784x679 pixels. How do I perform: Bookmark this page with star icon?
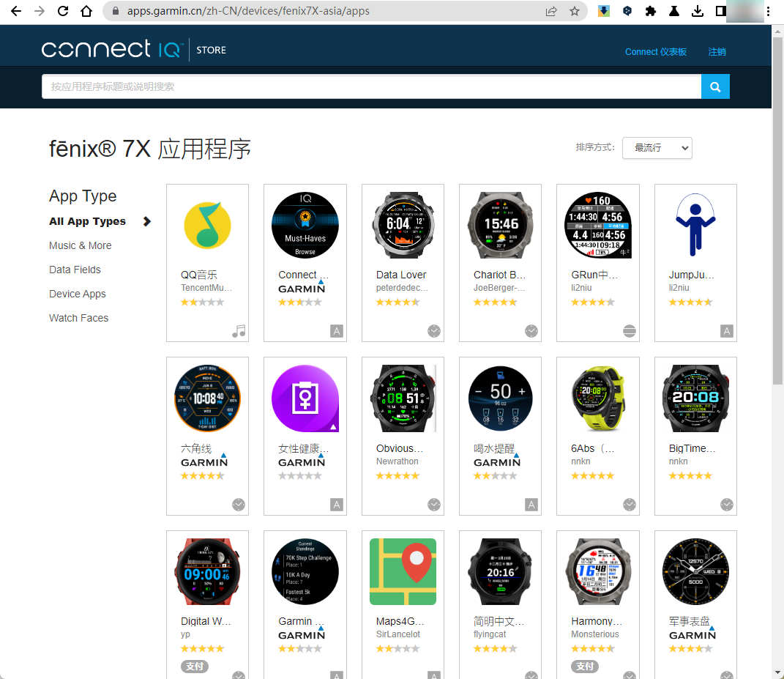(575, 11)
